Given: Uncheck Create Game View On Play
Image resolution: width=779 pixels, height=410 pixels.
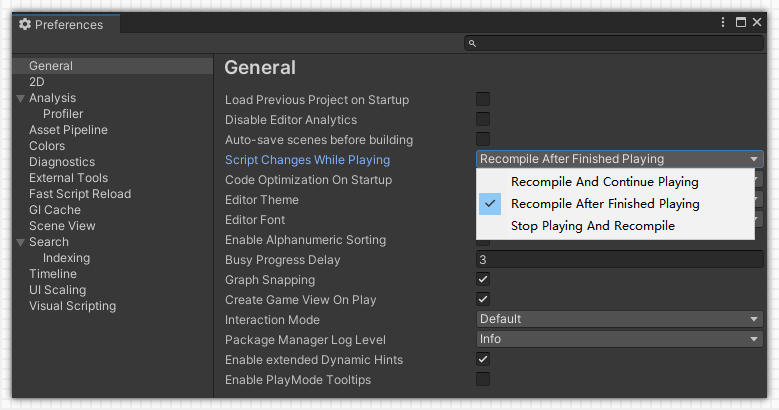Looking at the screenshot, I should pos(483,299).
